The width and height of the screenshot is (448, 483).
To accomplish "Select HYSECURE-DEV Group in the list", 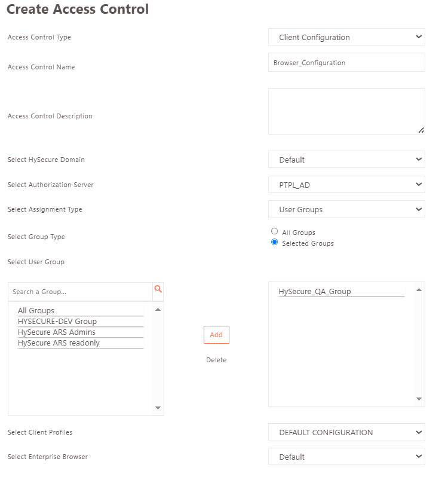I will (81, 321).
